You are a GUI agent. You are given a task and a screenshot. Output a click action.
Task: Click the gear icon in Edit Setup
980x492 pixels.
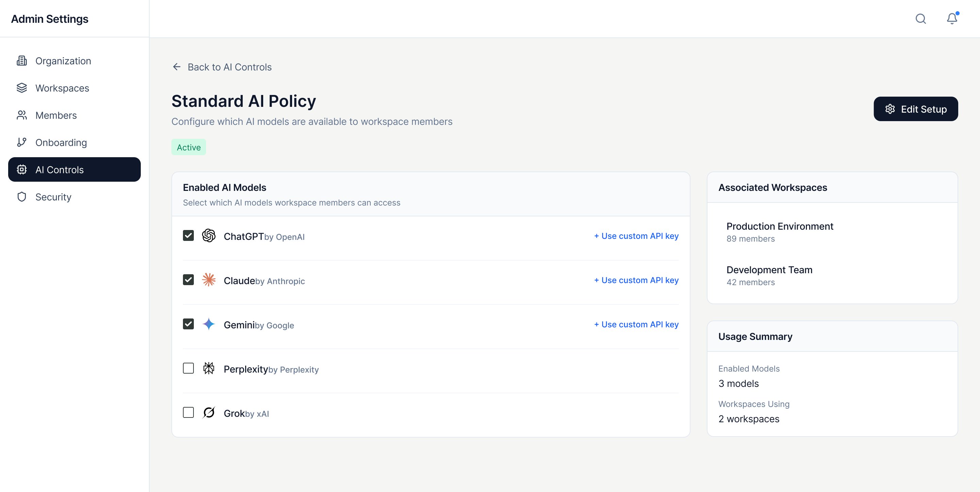click(x=890, y=109)
